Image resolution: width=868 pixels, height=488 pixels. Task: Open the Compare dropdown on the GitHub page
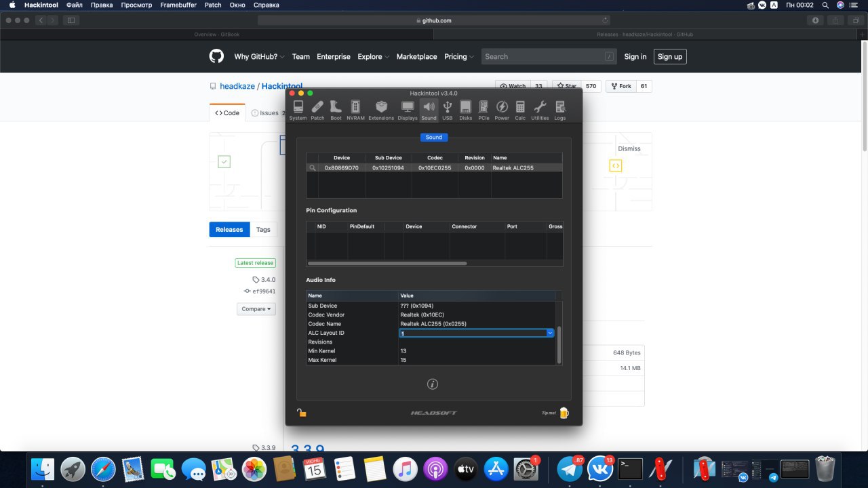coord(256,309)
